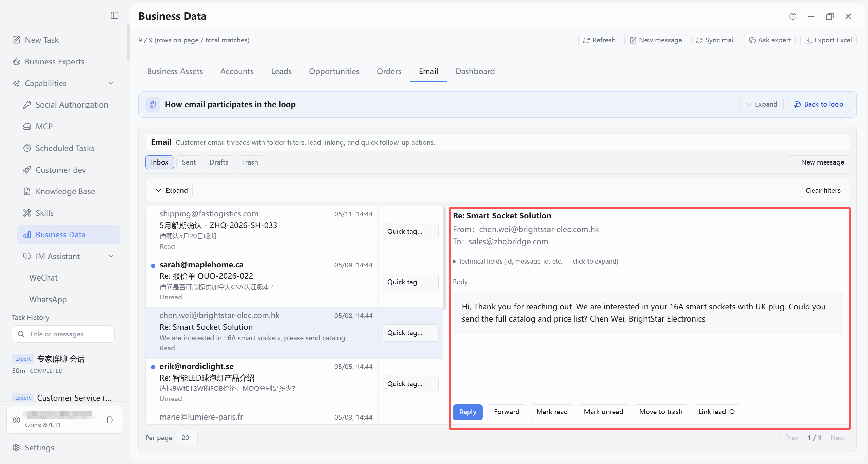Select the Drafts folder
868x464 pixels.
point(219,162)
